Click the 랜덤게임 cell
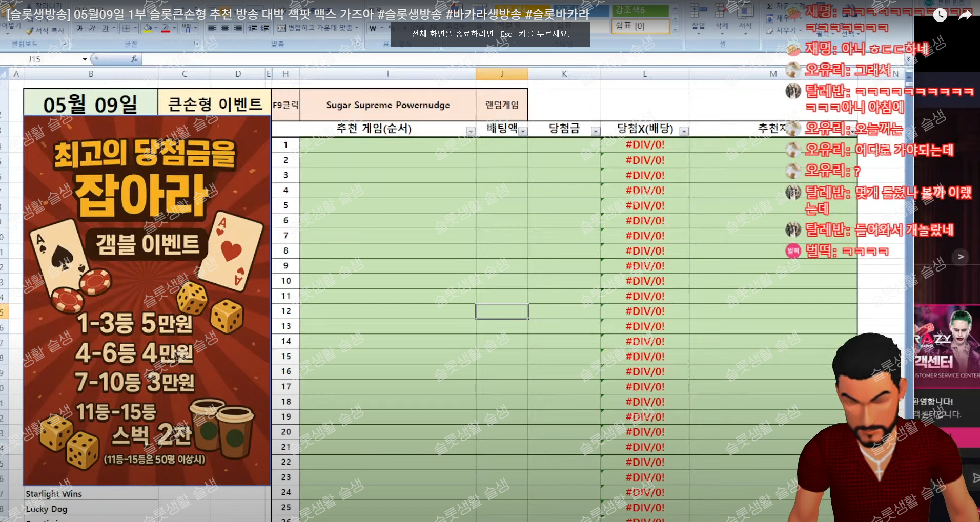 point(502,105)
